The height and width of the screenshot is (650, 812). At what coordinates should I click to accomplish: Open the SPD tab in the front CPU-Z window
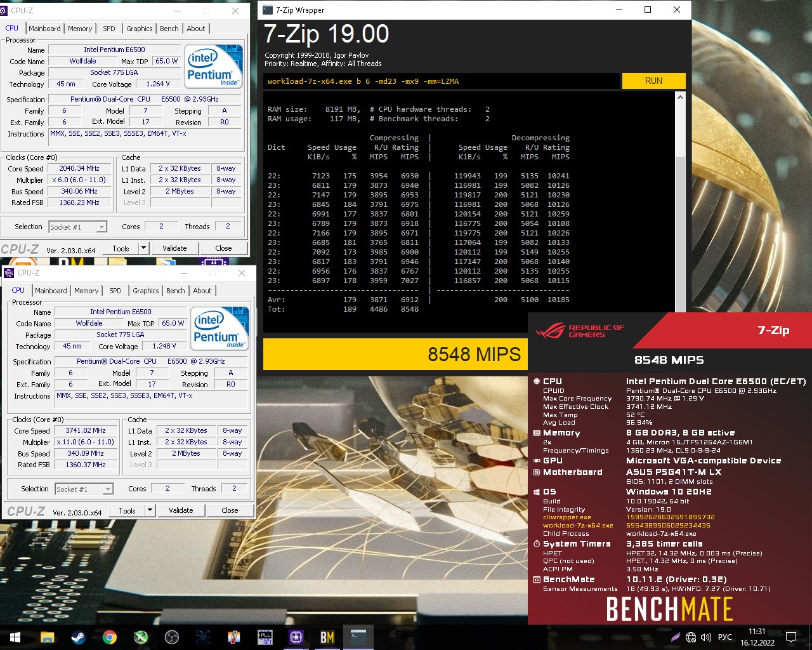[x=115, y=291]
